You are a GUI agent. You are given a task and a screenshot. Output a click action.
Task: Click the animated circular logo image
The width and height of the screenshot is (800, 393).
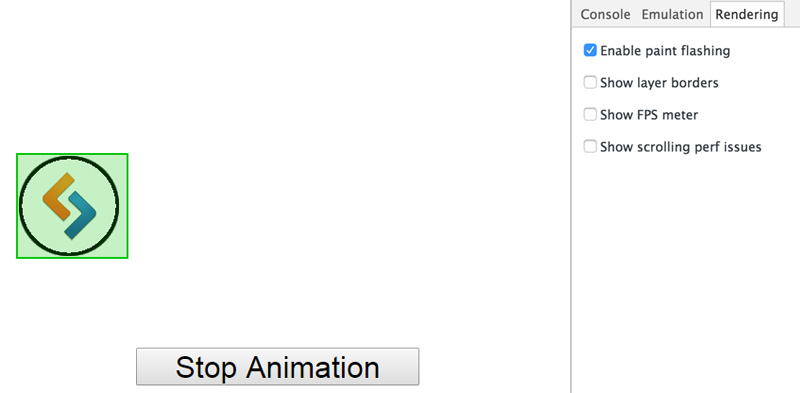69,206
